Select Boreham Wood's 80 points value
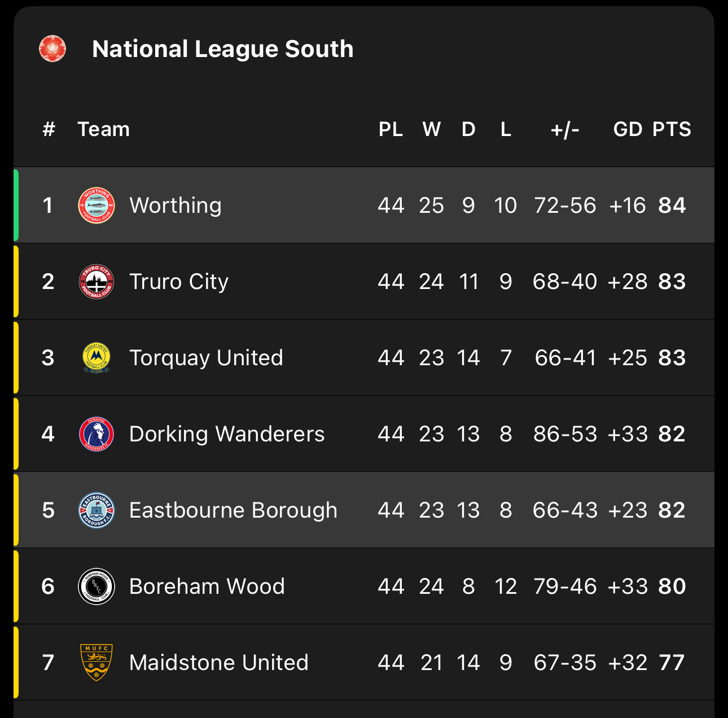The image size is (728, 718). click(x=672, y=586)
